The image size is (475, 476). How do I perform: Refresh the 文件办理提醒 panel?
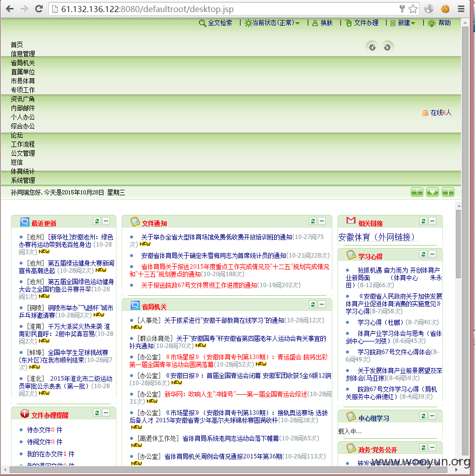click(x=97, y=413)
